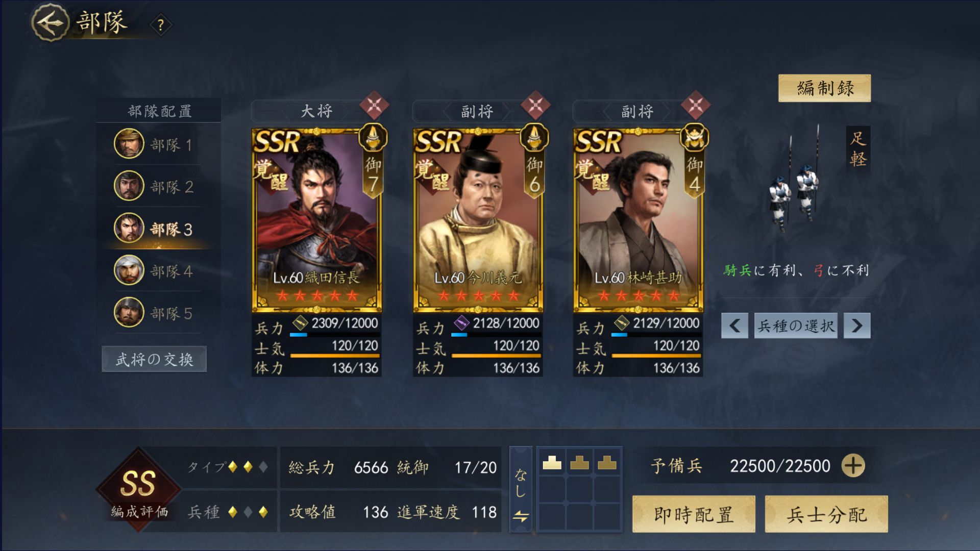Click the 武将の交換 button

click(154, 359)
